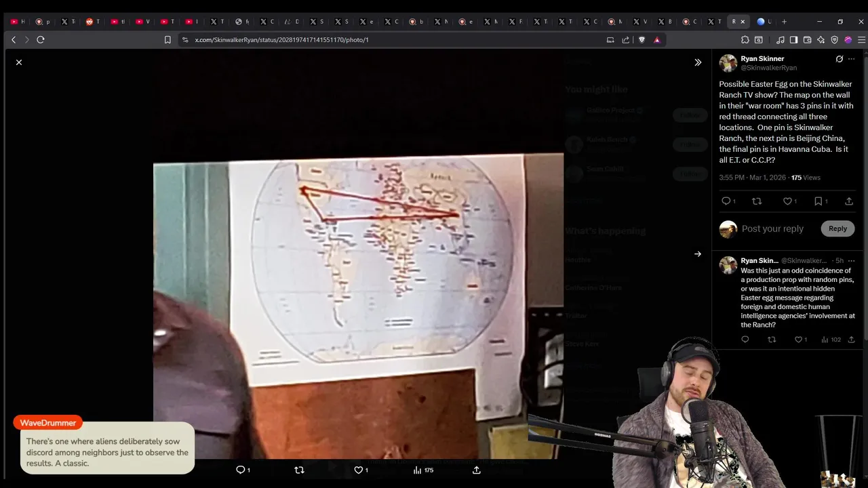Open the extensions puzzle icon
Viewport: 868px width, 488px height.
click(744, 40)
